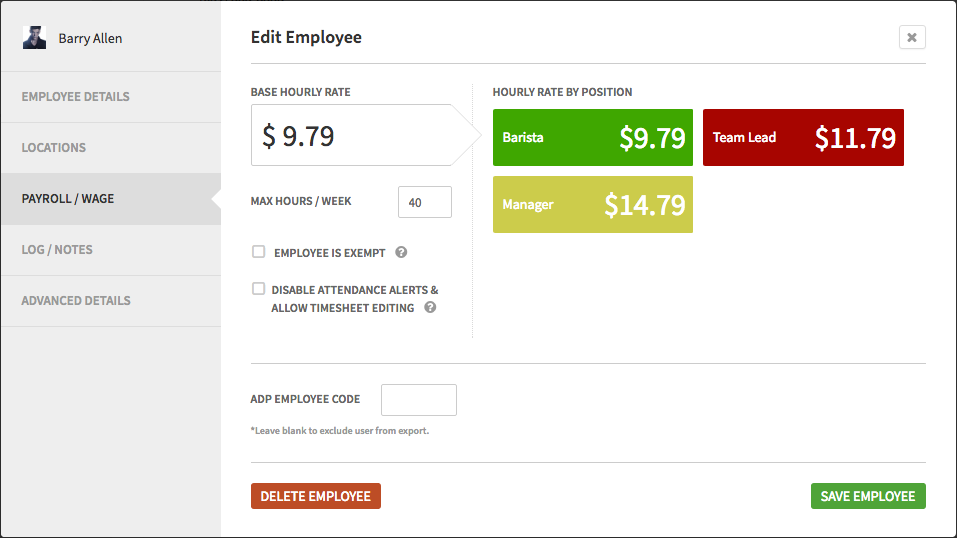This screenshot has width=957, height=538.
Task: Select the Payroll / Wage tab
Action: pyautogui.click(x=110, y=199)
